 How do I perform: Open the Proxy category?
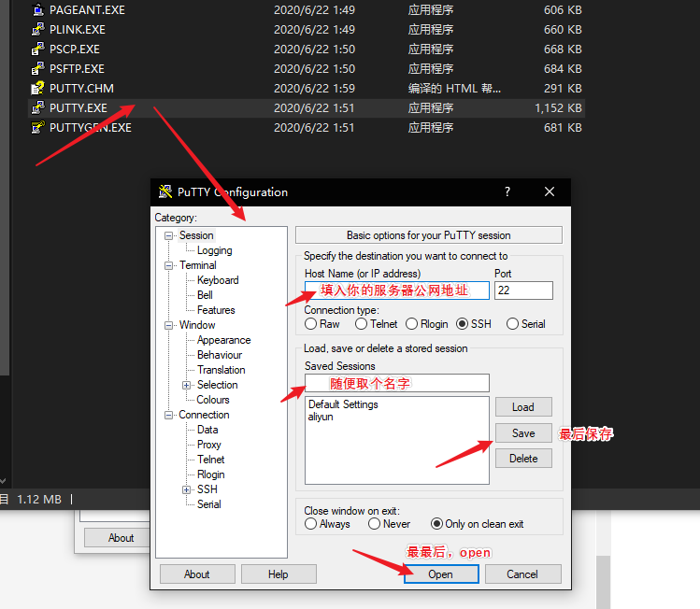[209, 445]
